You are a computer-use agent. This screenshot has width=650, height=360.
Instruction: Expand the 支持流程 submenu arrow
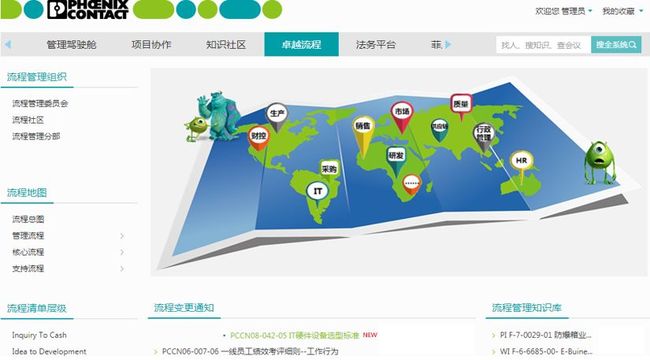[x=122, y=269]
